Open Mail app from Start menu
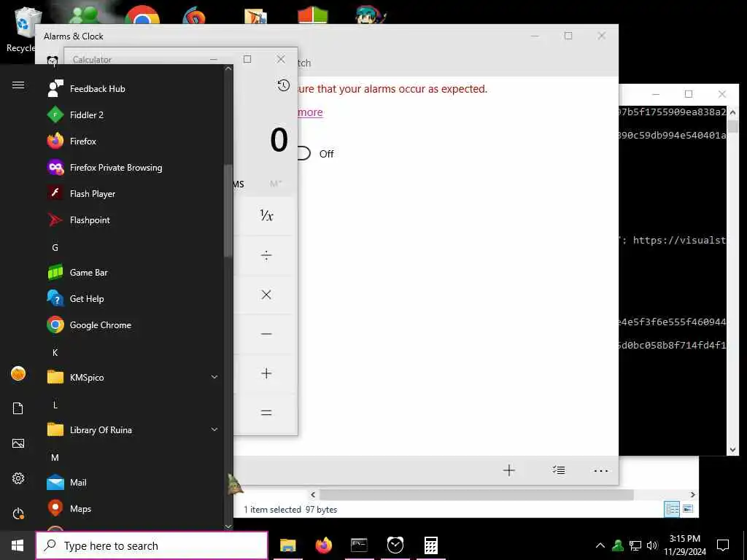Viewport: 747px width, 560px height. click(133, 483)
